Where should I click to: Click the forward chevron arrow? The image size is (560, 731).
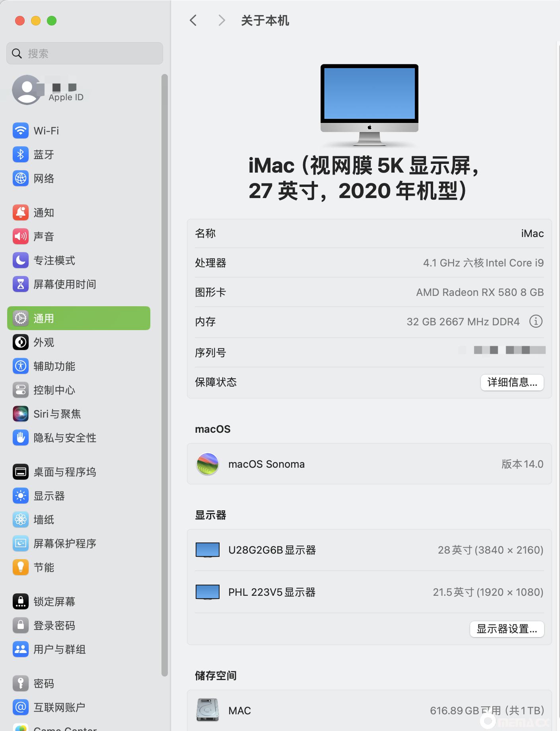point(222,20)
